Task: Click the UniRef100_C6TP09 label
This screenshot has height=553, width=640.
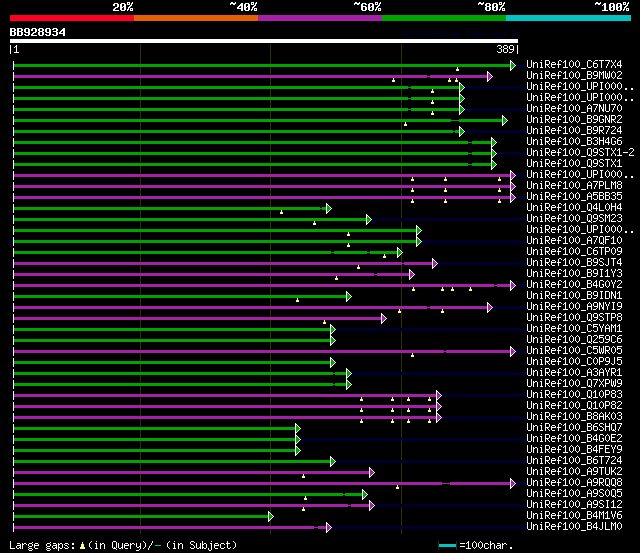Action: [574, 252]
